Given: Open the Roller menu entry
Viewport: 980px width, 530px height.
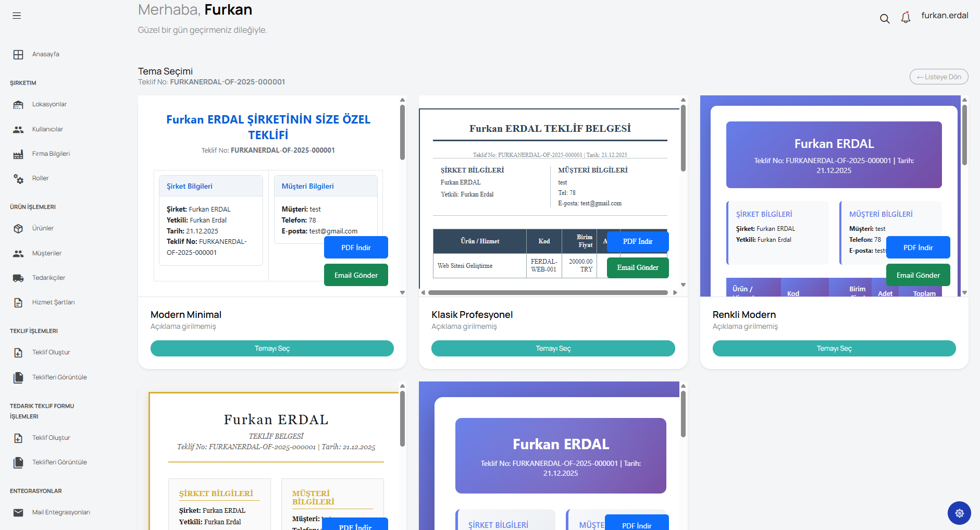Looking at the screenshot, I should tap(40, 178).
